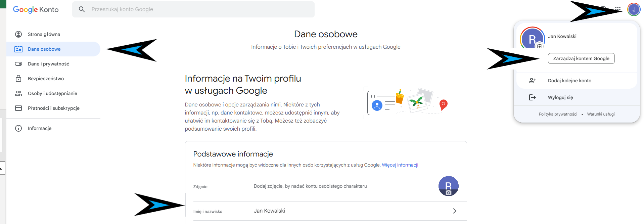
Task: Click the Dane i prywatność toggle icon
Action: tap(18, 64)
